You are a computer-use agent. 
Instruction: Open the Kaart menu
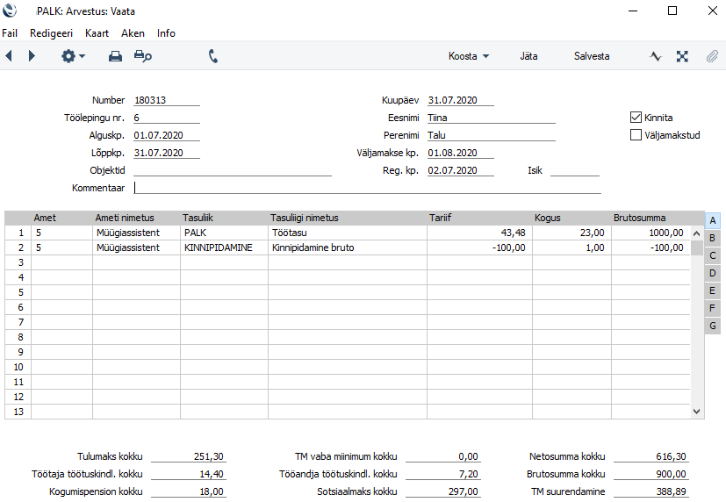point(97,33)
